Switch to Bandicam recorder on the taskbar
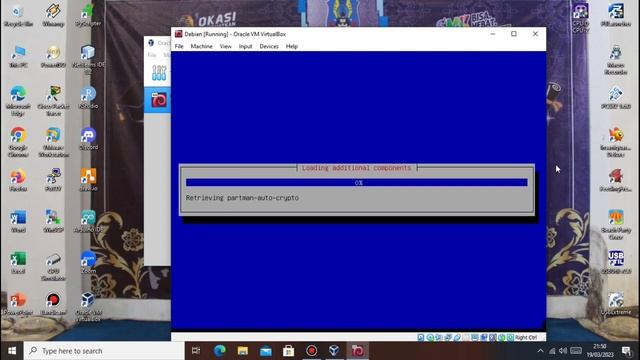Screen dimensions: 640x360 coord(311,351)
